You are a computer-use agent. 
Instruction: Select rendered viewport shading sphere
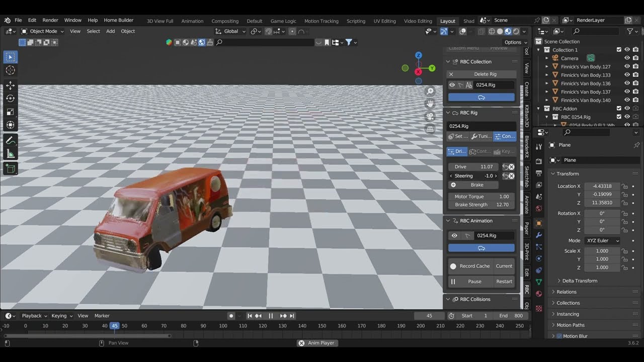pyautogui.click(x=516, y=31)
